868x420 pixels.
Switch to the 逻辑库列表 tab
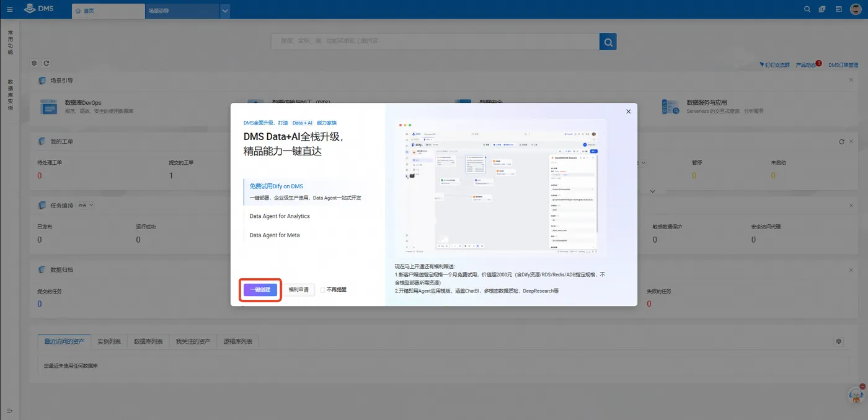click(x=237, y=341)
